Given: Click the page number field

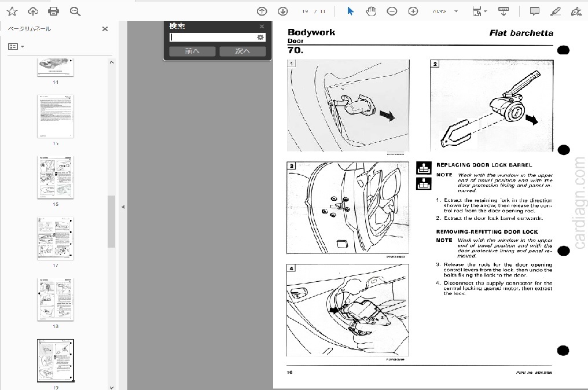Looking at the screenshot, I should [305, 11].
